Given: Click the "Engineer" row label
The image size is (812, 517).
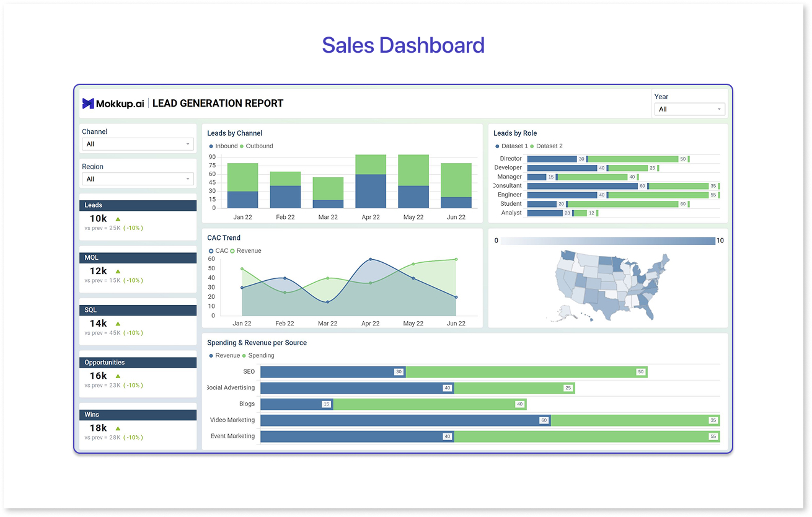Looking at the screenshot, I should (510, 195).
